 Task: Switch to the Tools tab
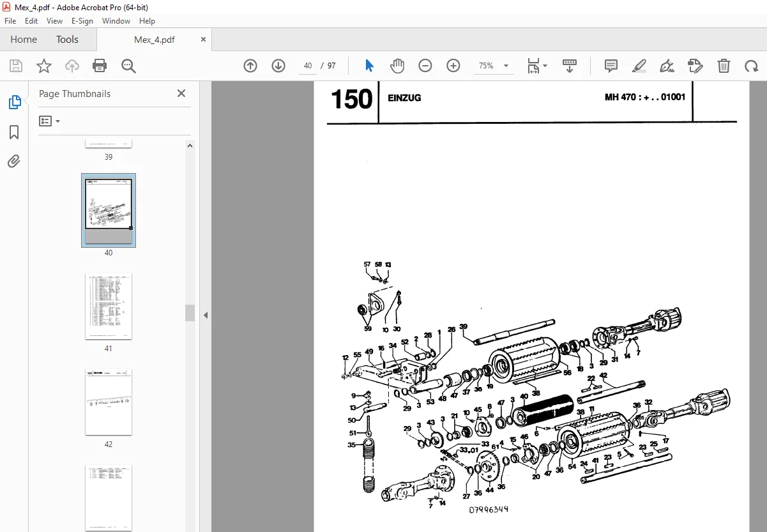pyautogui.click(x=67, y=39)
